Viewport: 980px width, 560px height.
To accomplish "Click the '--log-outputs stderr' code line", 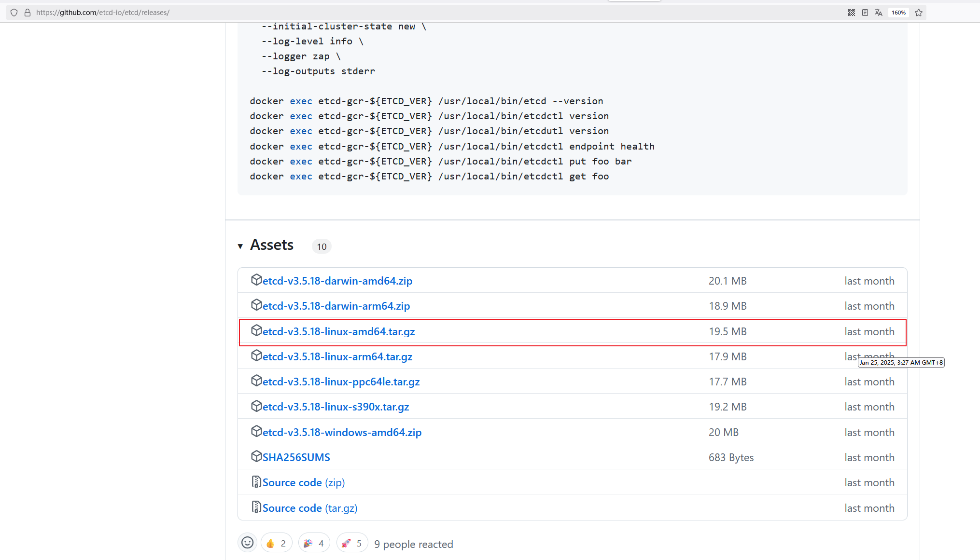I will click(x=318, y=71).
